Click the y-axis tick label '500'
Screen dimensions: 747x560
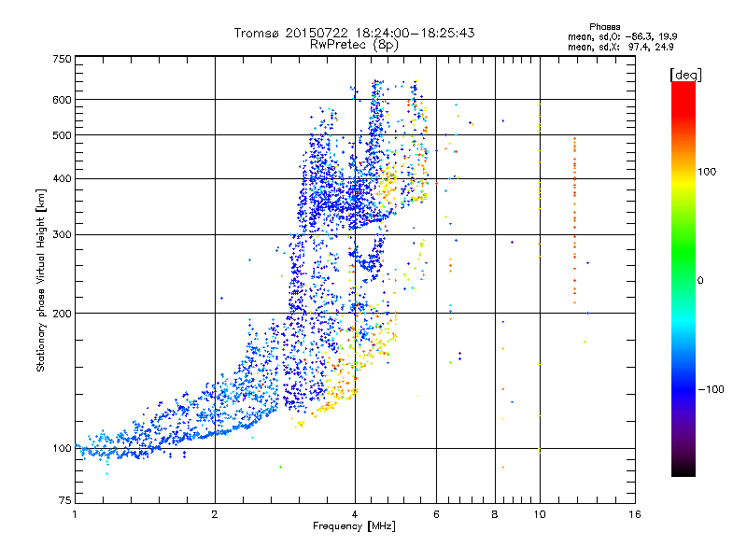point(62,135)
